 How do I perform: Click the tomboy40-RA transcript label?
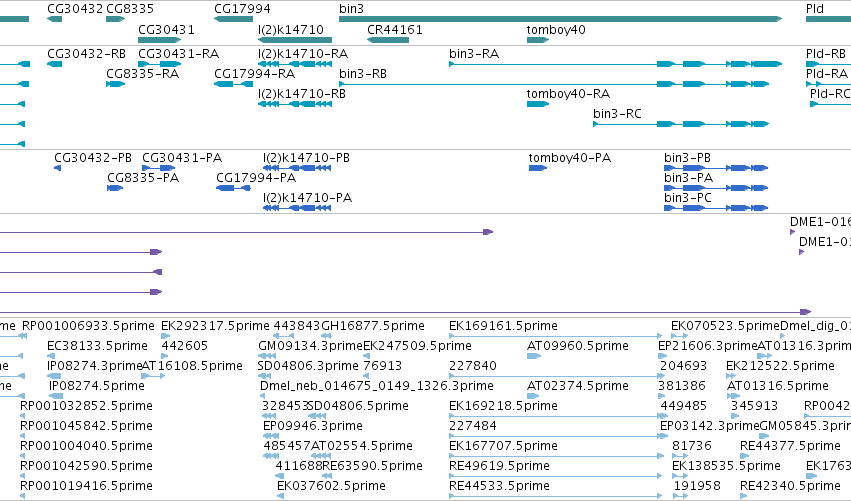pyautogui.click(x=568, y=94)
